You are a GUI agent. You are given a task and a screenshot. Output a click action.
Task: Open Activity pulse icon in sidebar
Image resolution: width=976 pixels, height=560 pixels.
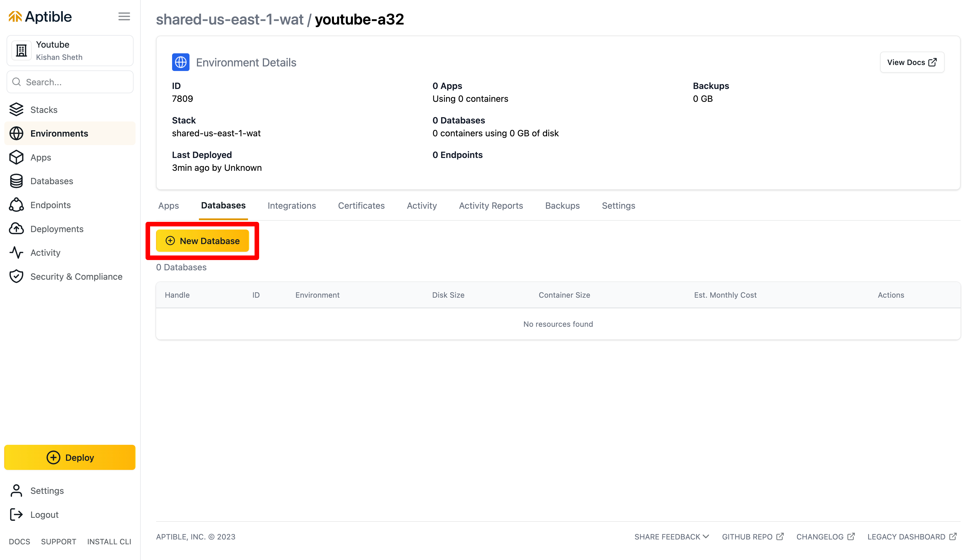click(x=16, y=253)
